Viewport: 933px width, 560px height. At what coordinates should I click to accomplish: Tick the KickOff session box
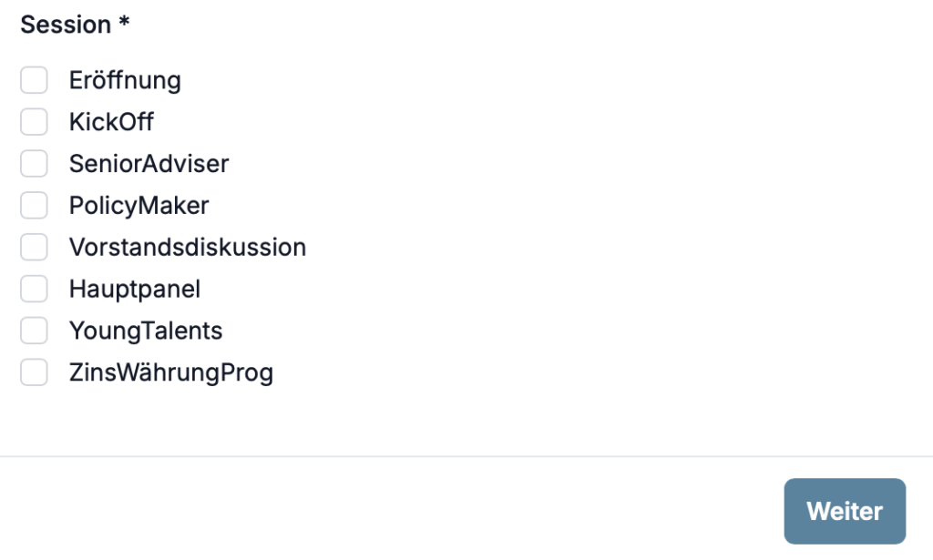tap(34, 122)
